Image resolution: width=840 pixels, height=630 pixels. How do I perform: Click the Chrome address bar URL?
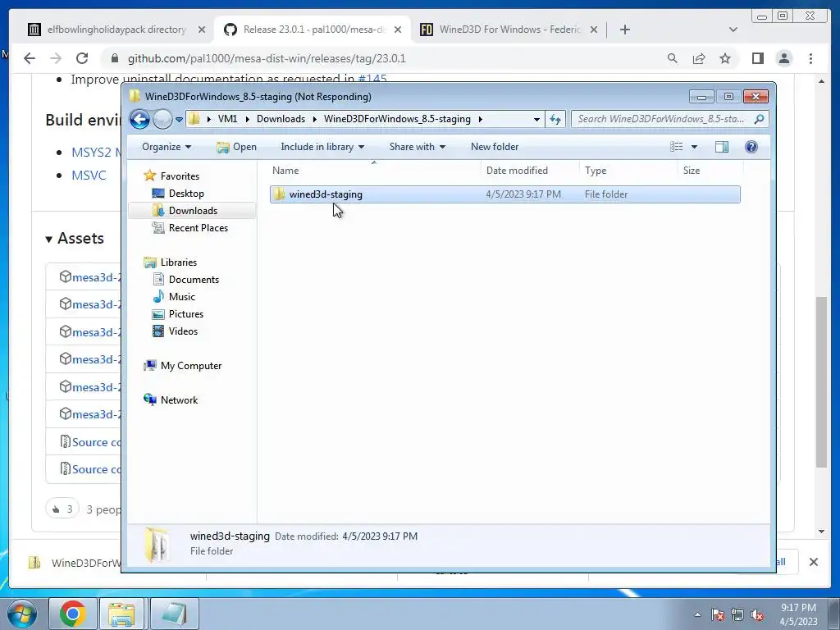(267, 58)
